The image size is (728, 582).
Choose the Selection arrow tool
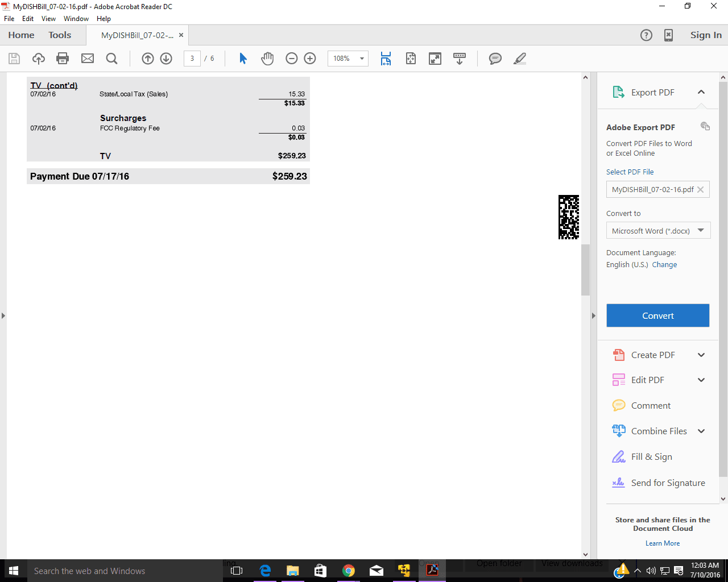tap(243, 59)
